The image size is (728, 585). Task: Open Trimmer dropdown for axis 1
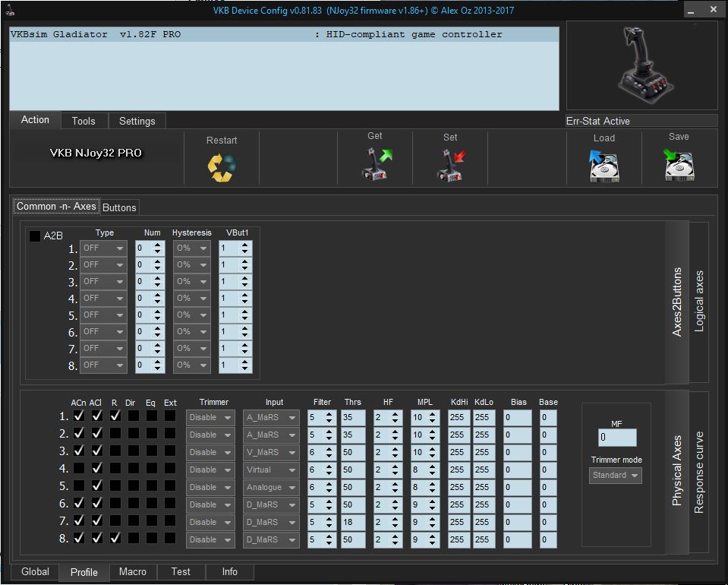[210, 417]
